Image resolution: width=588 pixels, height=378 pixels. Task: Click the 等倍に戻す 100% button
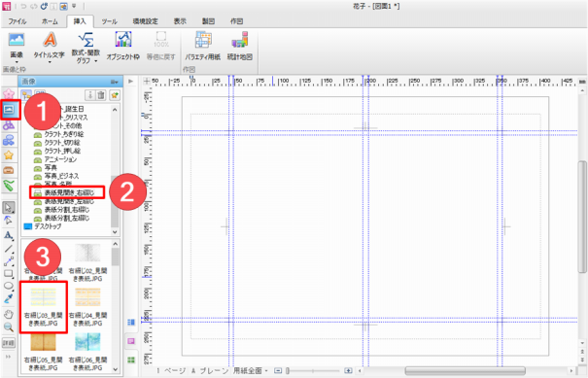pyautogui.click(x=161, y=47)
